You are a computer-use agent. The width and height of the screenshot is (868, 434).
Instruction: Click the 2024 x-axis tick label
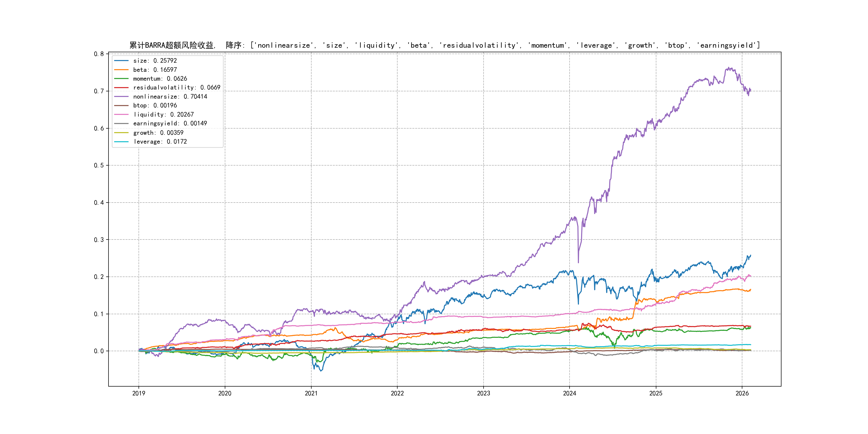pyautogui.click(x=570, y=393)
